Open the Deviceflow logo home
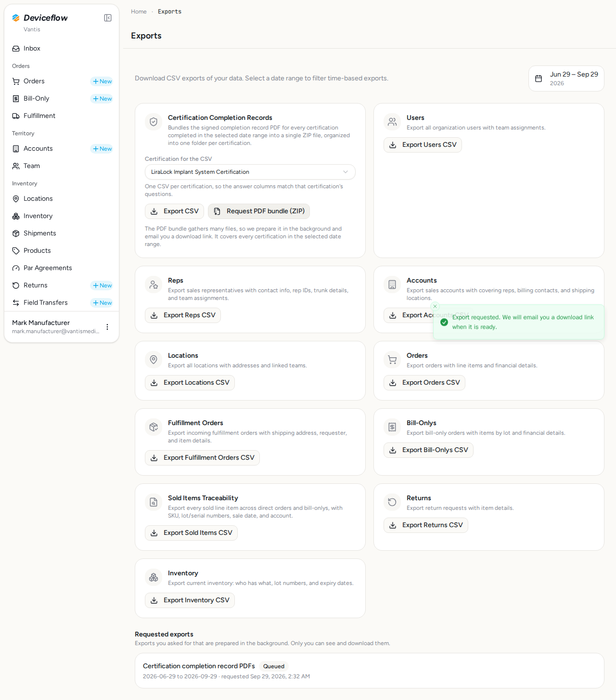Viewport: 616px width, 700px height. click(40, 18)
